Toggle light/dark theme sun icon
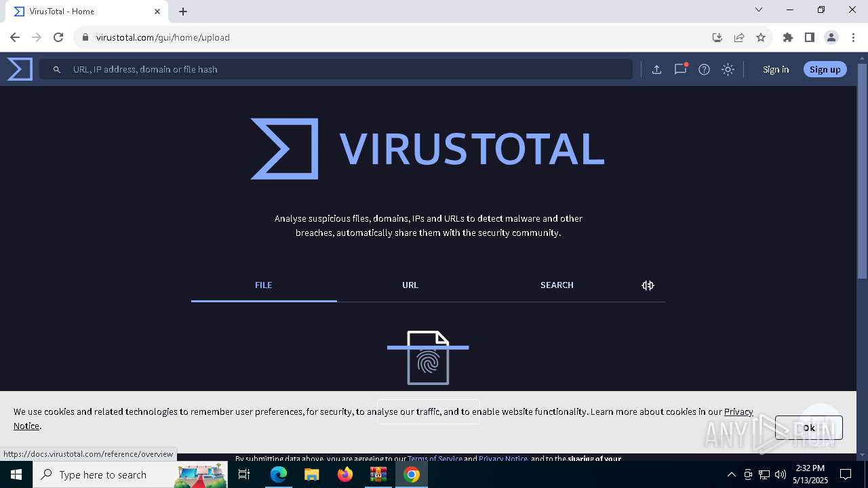Image resolution: width=868 pixels, height=488 pixels. (x=728, y=69)
